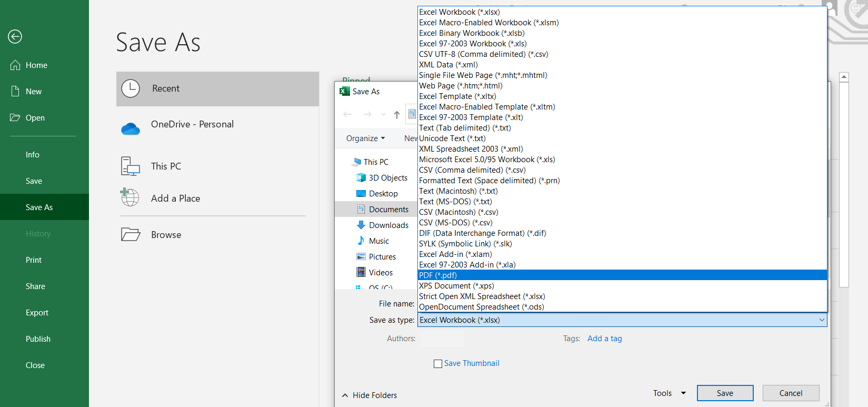
Task: Choose DIF (Data Interchange Format) option
Action: [622, 233]
